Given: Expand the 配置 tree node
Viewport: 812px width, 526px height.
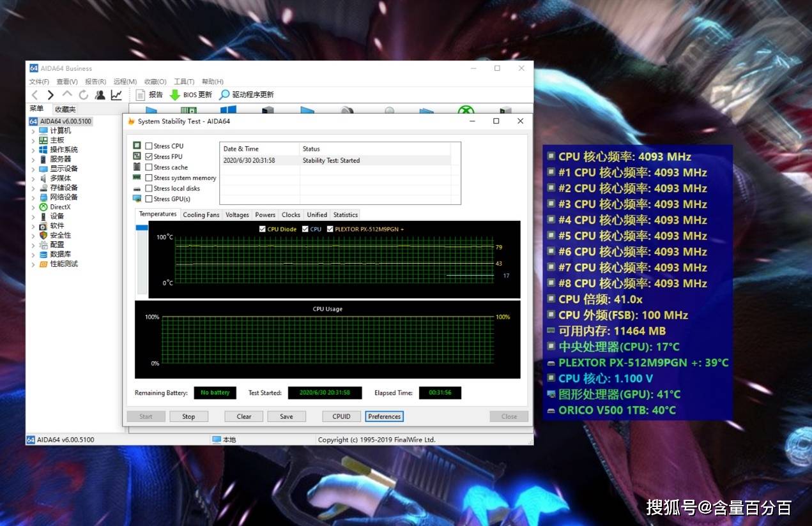Looking at the screenshot, I should click(x=33, y=245).
